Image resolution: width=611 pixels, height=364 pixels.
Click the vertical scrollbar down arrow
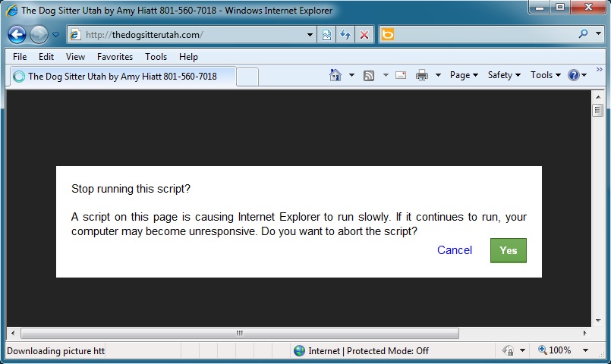pyautogui.click(x=598, y=321)
